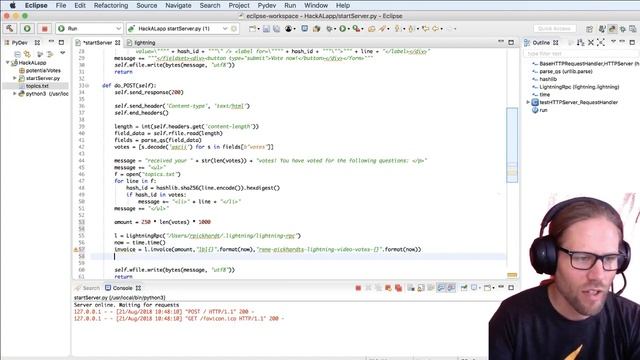Open the Eclipse menu in the menu bar
This screenshot has height=360, width=640.
tap(36, 5)
